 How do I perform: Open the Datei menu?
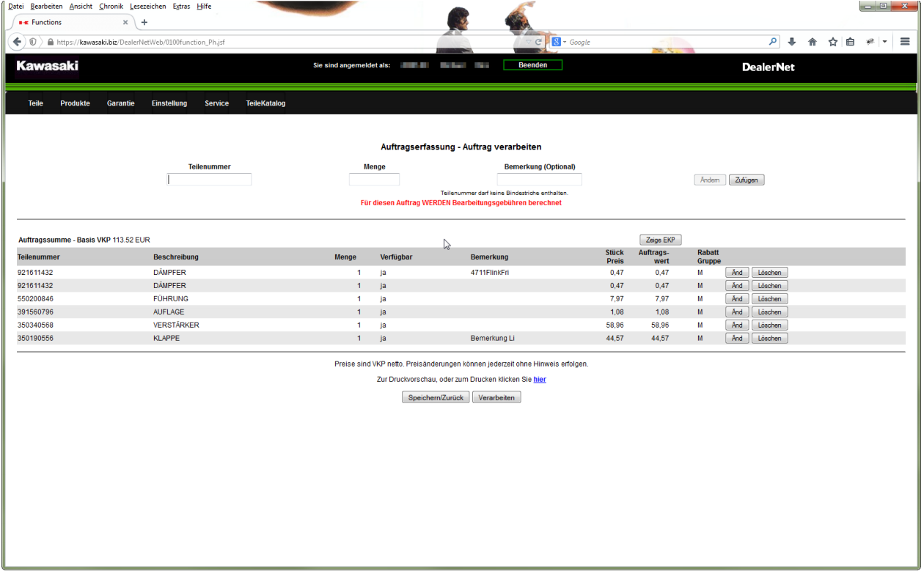click(x=16, y=6)
